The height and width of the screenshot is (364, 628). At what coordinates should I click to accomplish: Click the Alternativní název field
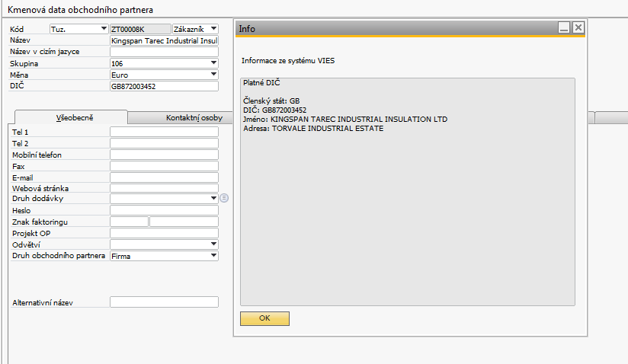tap(164, 302)
